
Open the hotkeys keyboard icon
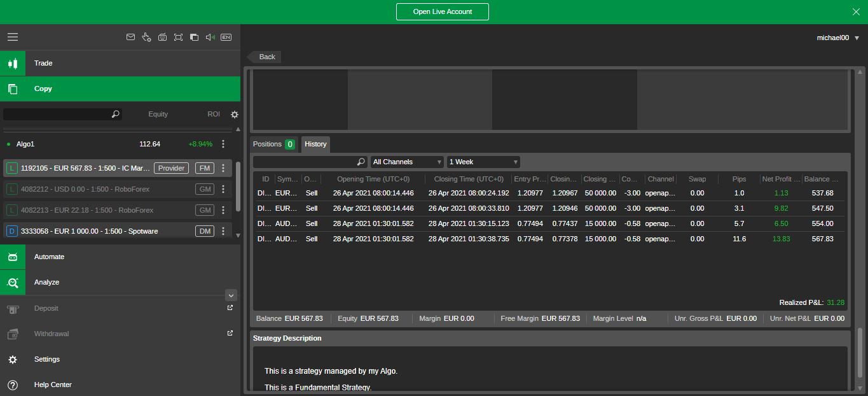[x=162, y=37]
